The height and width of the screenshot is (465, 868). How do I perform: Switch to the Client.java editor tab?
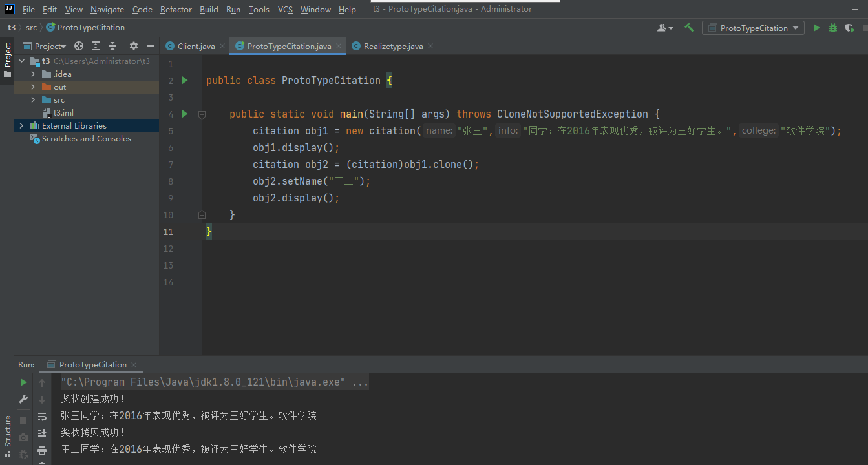point(195,46)
